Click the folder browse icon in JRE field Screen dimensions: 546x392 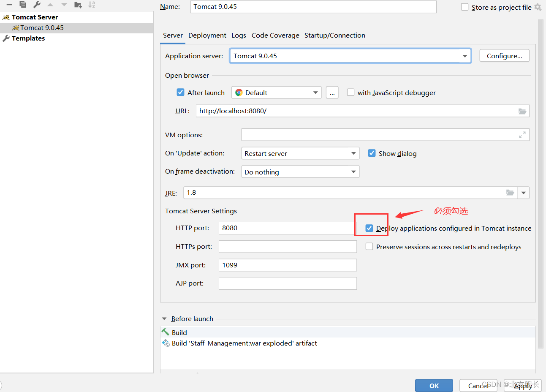510,193
